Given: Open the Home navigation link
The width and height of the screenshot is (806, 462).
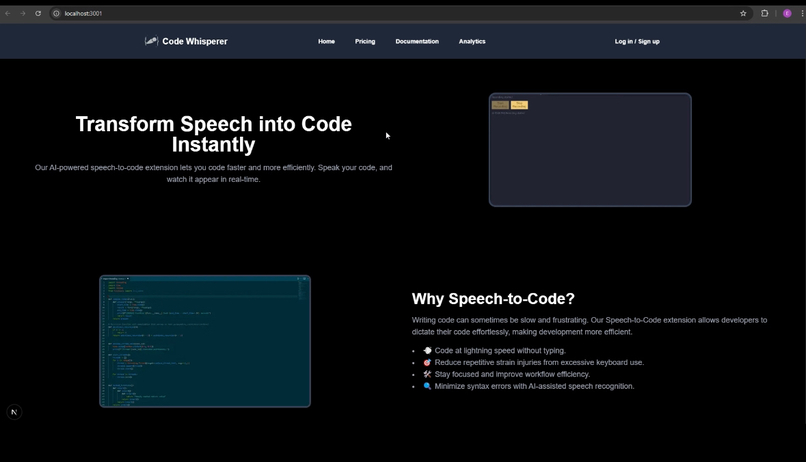Looking at the screenshot, I should click(x=326, y=42).
